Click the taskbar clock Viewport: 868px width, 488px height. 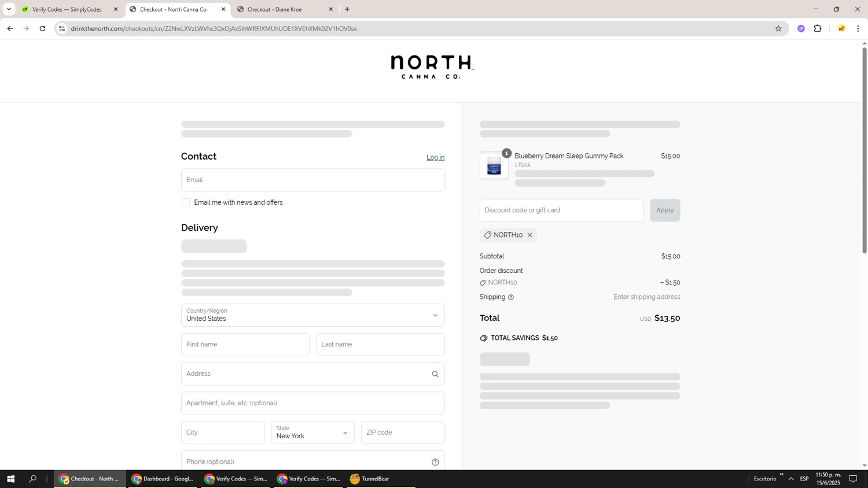(x=828, y=479)
